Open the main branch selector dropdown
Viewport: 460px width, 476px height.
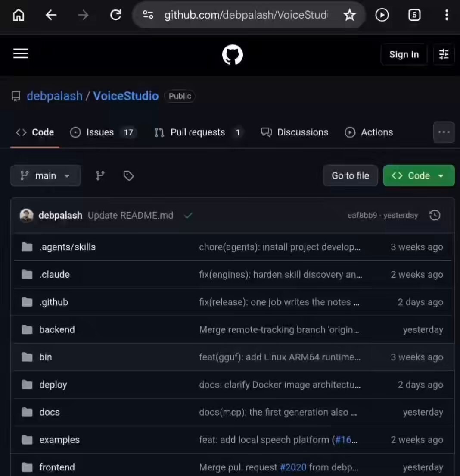point(46,175)
